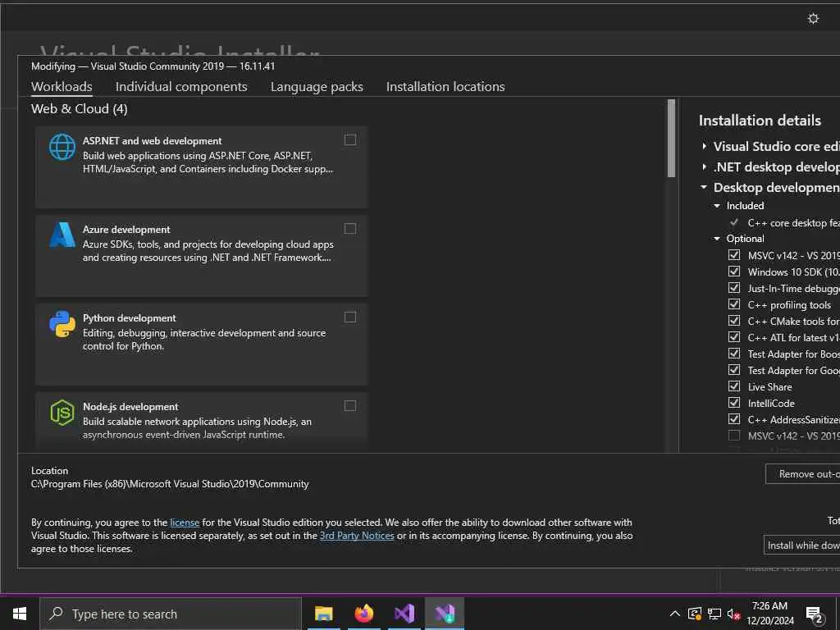The width and height of the screenshot is (840, 630).
Task: Expand Visual Studio core editor details
Action: pos(704,146)
